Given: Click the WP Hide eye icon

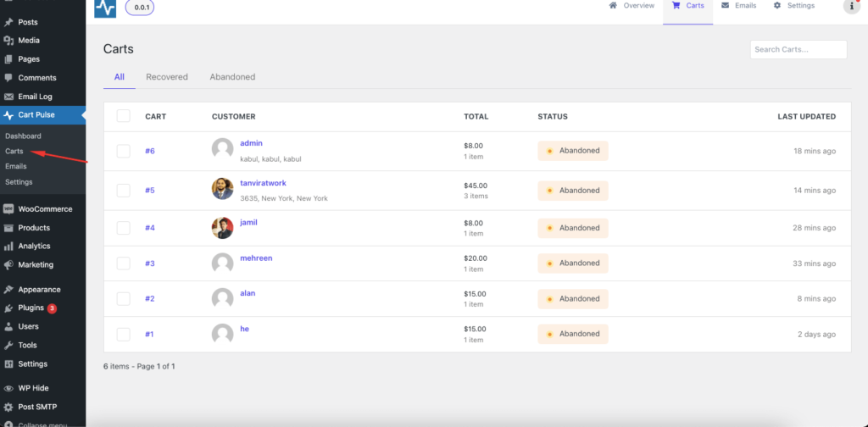Looking at the screenshot, I should click(8, 388).
